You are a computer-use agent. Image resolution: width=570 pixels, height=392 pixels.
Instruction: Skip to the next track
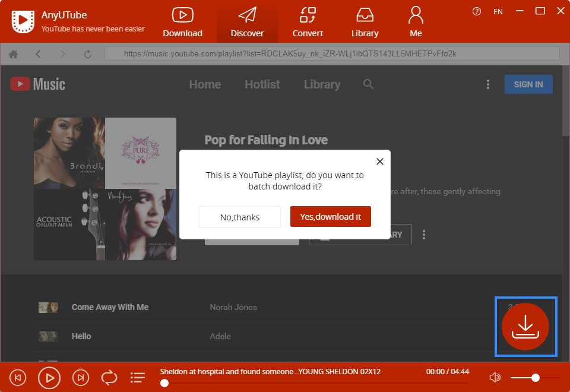(x=81, y=378)
